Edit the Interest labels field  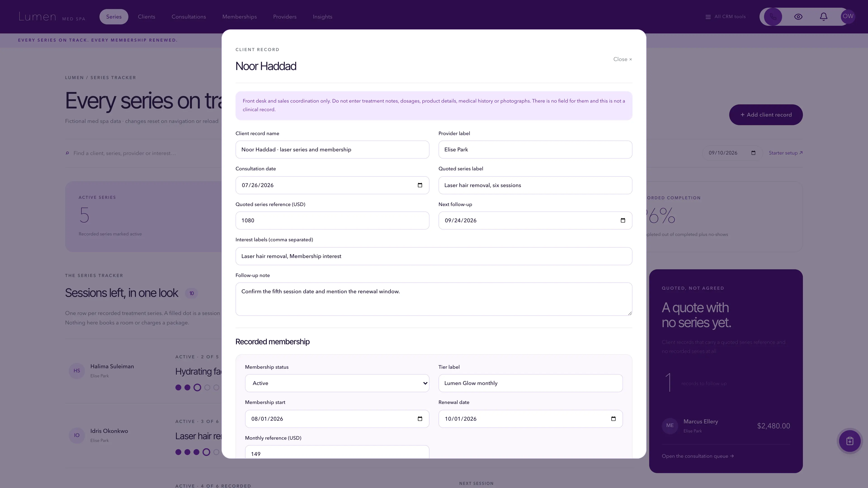(434, 256)
